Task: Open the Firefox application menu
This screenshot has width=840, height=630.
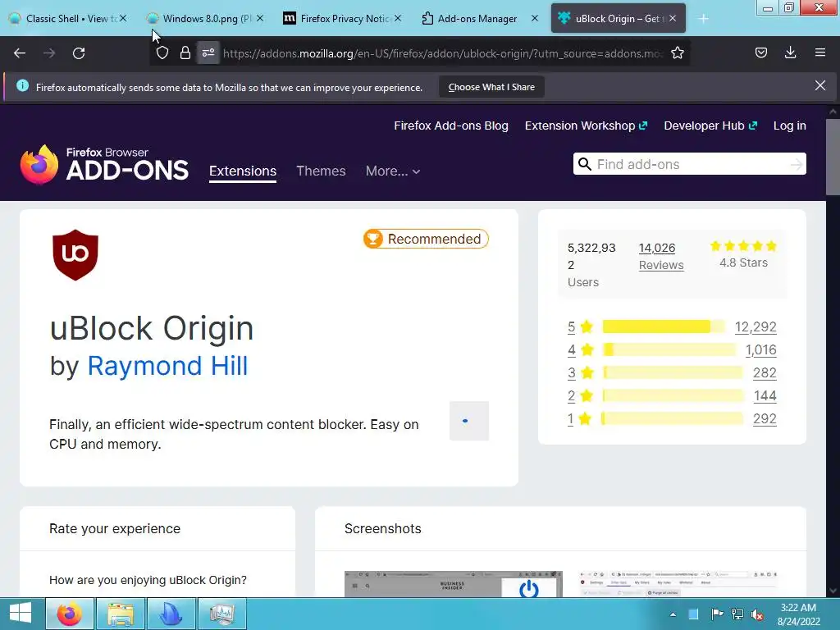Action: tap(819, 52)
